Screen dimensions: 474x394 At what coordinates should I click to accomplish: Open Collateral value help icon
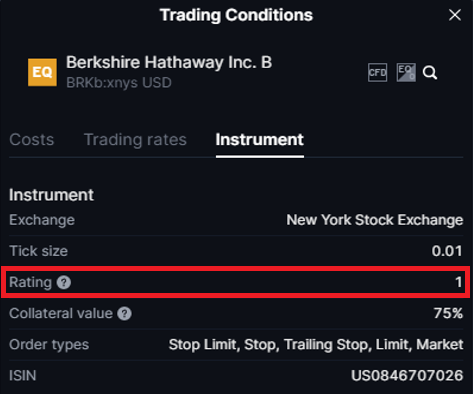124,314
